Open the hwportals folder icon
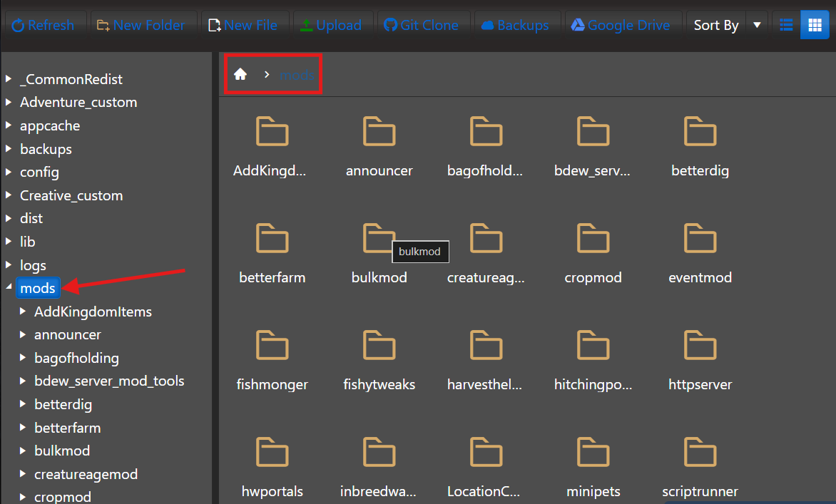 tap(272, 453)
